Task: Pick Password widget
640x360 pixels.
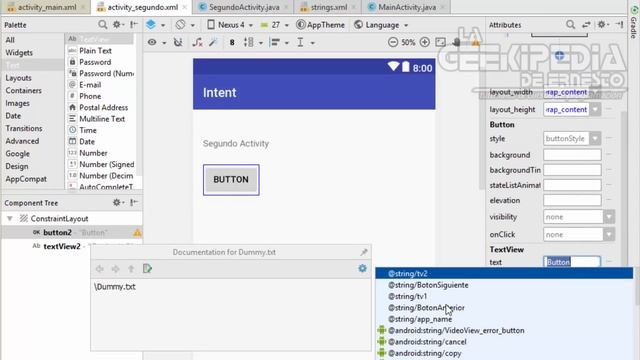Action: pyautogui.click(x=95, y=62)
